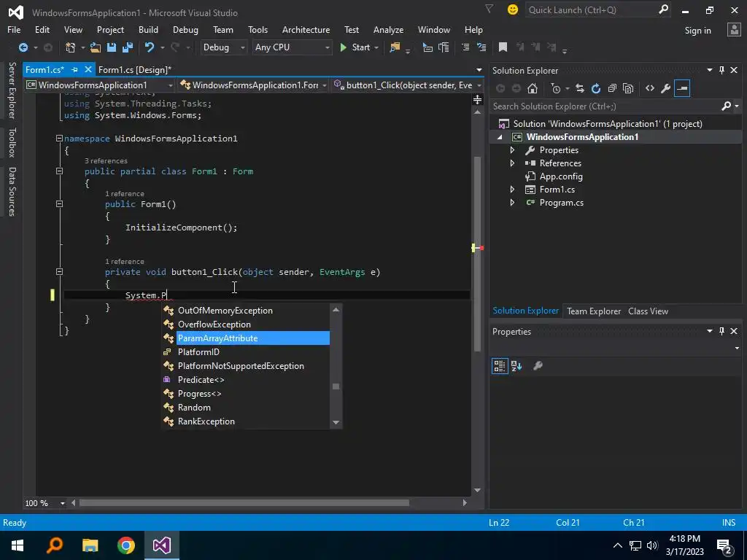Undo the last edit via toolbar
This screenshot has height=560, width=747.
pyautogui.click(x=150, y=47)
